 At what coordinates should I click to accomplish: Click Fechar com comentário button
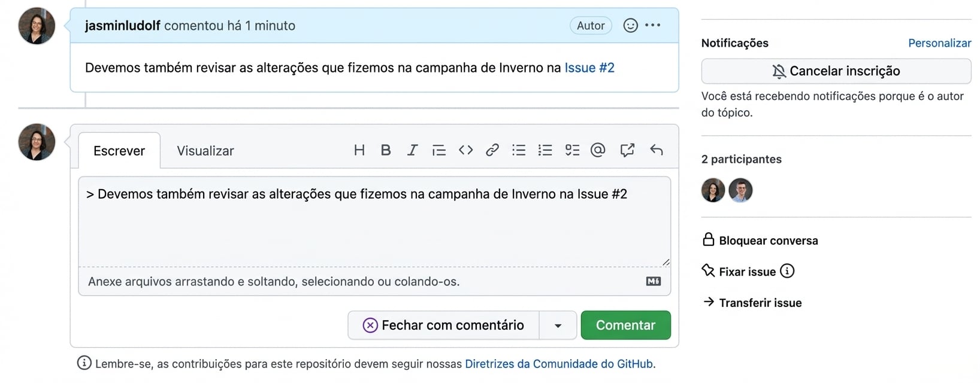tap(443, 325)
